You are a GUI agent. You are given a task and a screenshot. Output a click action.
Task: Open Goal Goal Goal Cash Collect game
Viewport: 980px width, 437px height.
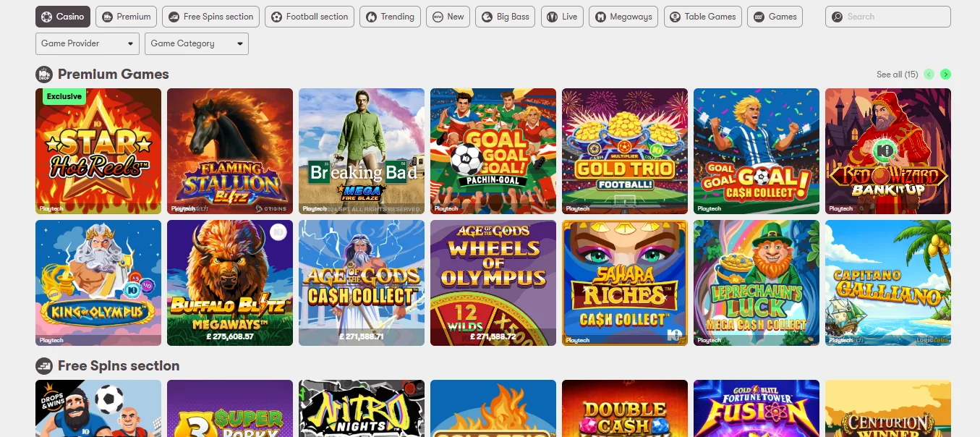[x=757, y=151]
